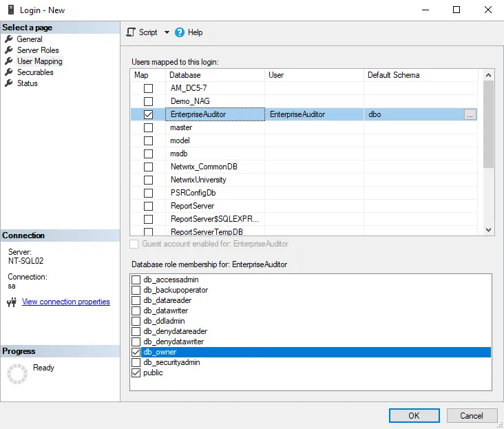The height and width of the screenshot is (429, 504).
Task: Click the dbo default schema cell
Action: (414, 114)
